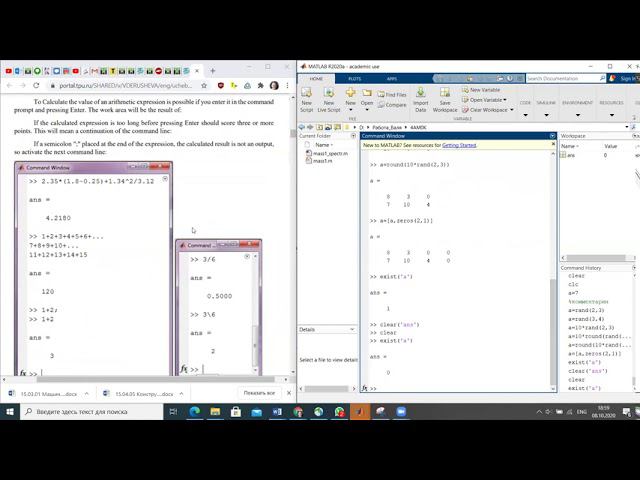Click New Variable in toolstrip
This screenshot has height=480, width=640.
(x=481, y=90)
